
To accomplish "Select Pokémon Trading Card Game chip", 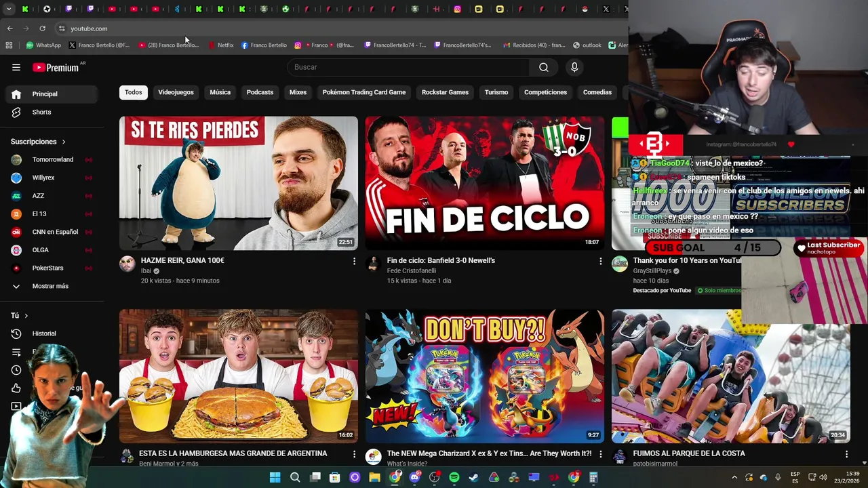I will point(364,92).
